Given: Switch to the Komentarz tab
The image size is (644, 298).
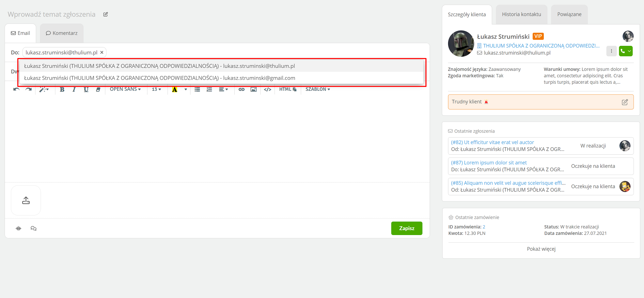Looking at the screenshot, I should click(62, 33).
